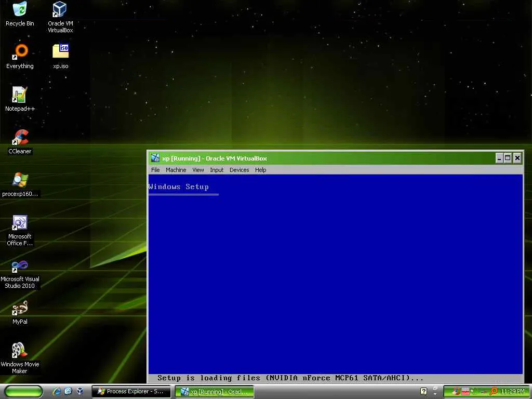Open the Help menu in VirtualBox

[x=261, y=170]
